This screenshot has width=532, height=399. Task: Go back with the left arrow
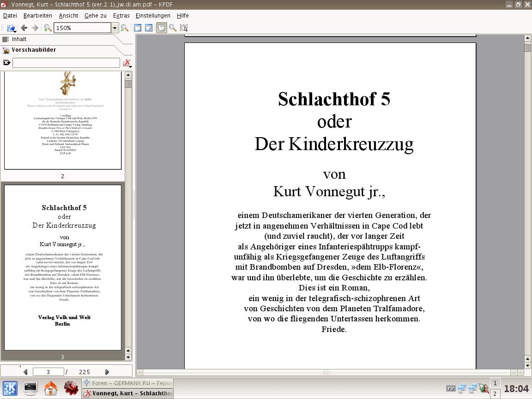(x=24, y=28)
